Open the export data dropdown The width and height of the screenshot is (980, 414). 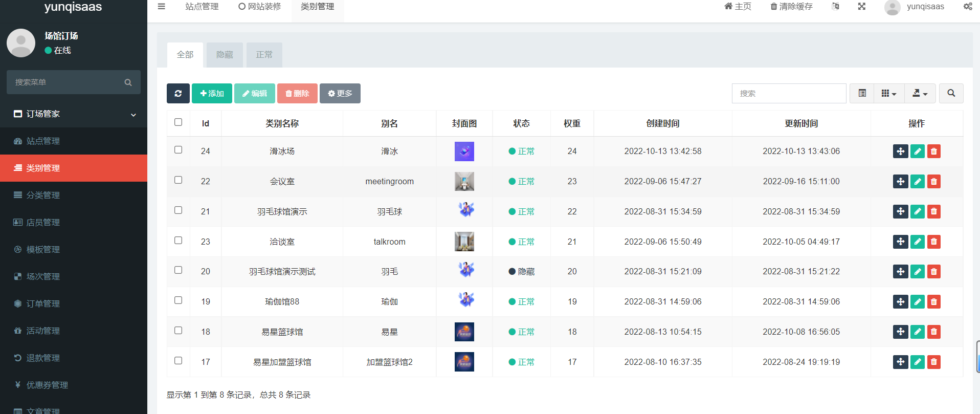920,93
